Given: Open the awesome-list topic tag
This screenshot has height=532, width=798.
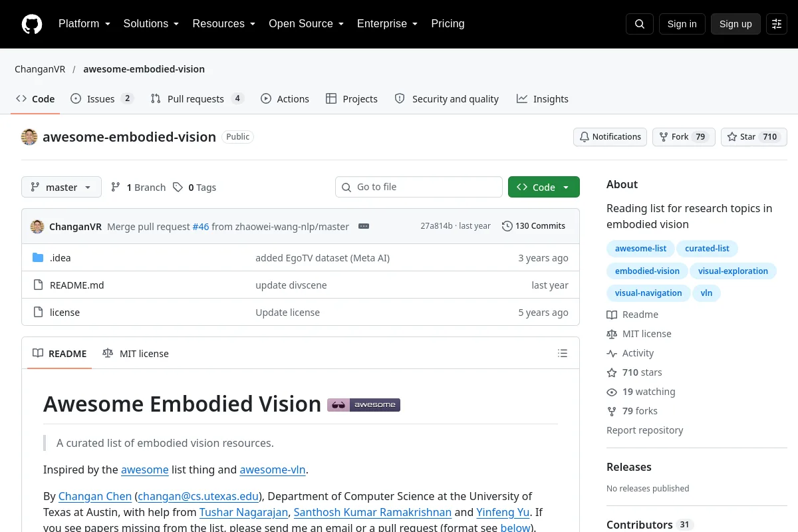Looking at the screenshot, I should 640,249.
